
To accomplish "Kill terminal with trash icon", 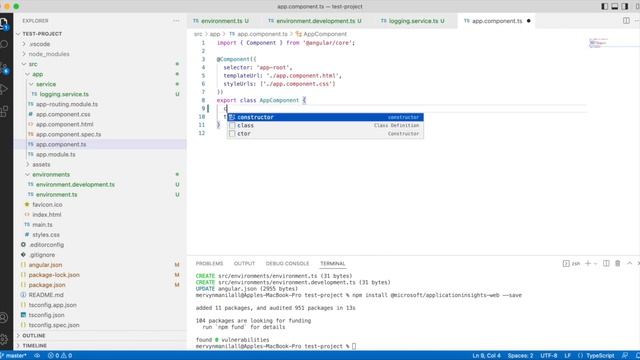I will 618,263.
